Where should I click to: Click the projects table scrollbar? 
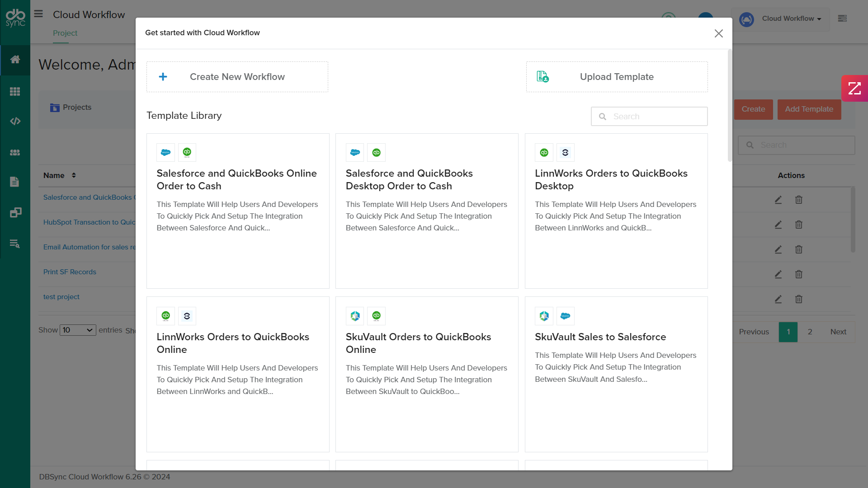point(853,220)
